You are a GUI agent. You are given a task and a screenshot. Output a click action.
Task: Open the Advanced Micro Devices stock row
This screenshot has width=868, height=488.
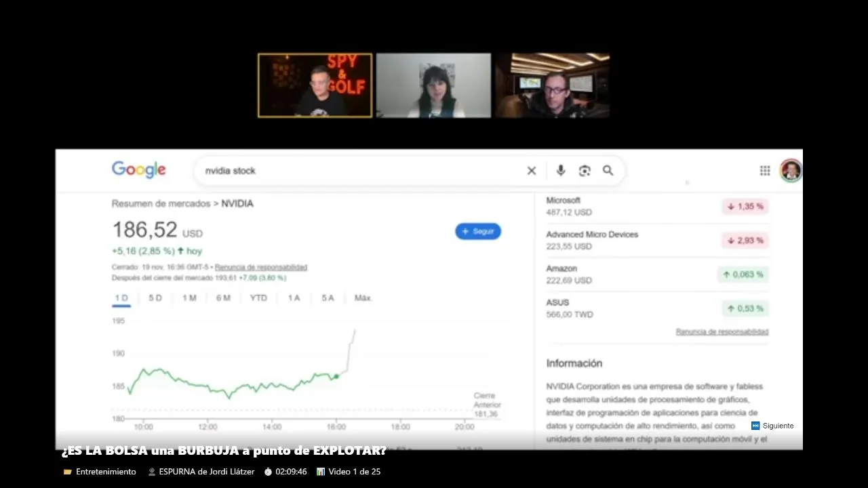[657, 240]
